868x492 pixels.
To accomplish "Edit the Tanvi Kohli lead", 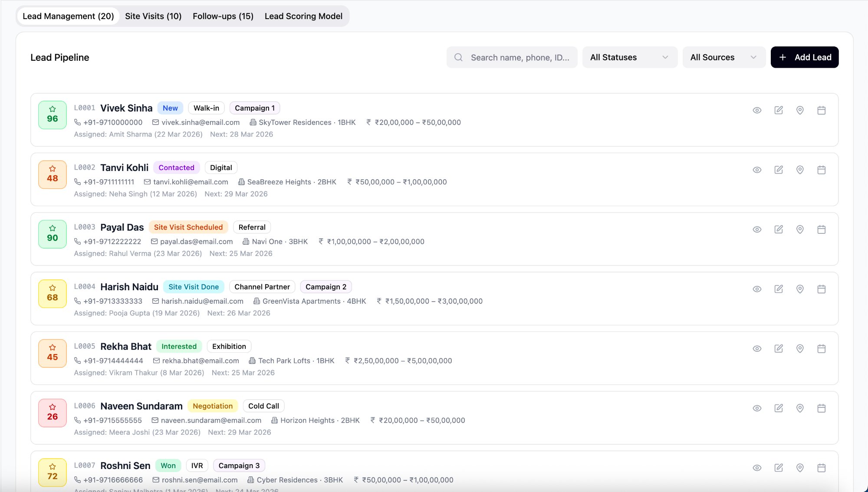I will (779, 170).
